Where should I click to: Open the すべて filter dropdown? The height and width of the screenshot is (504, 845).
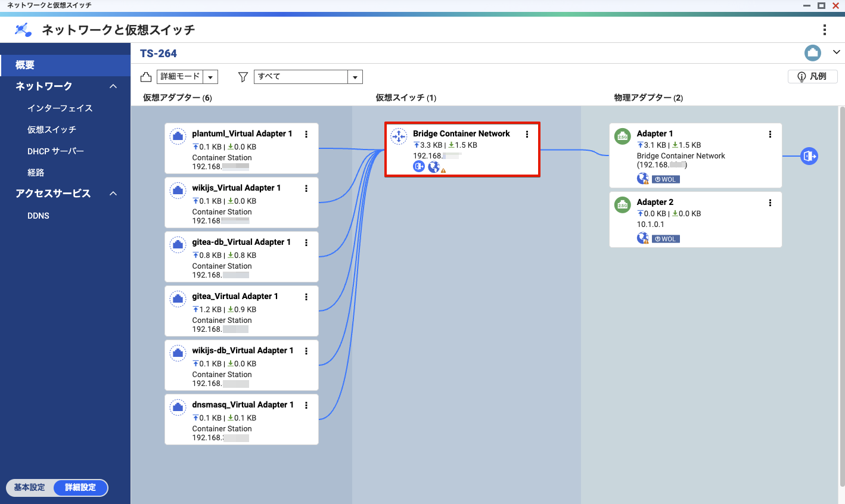(308, 77)
